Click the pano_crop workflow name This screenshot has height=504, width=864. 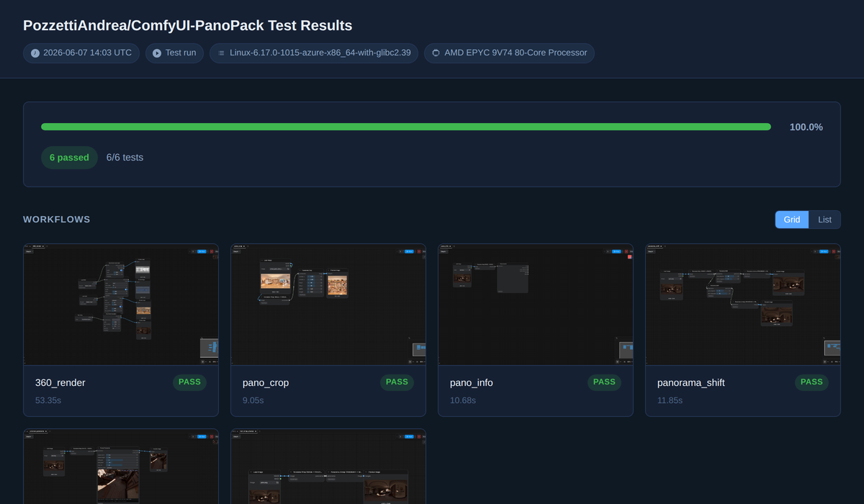266,383
